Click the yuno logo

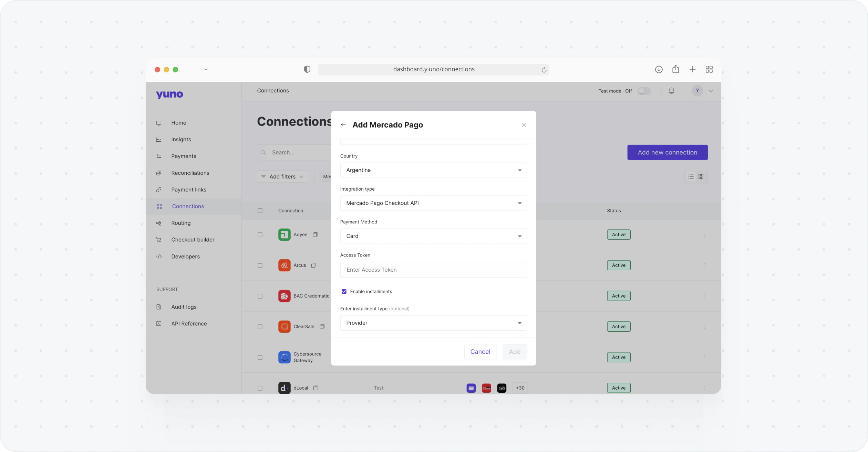[x=169, y=94]
